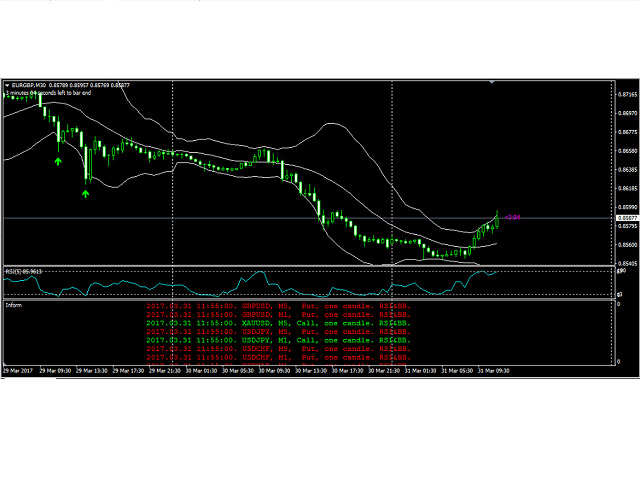Click the bar-end countdown timer text

coord(48,94)
